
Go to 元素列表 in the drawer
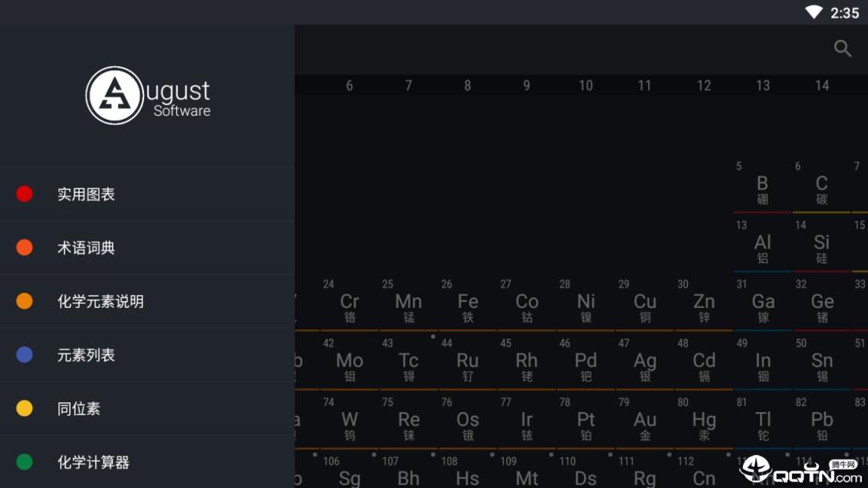point(86,355)
